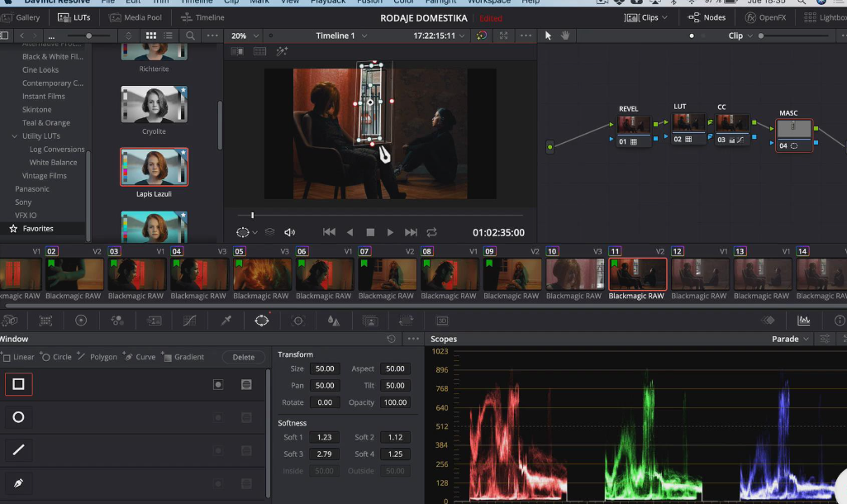847x504 pixels.
Task: Open the OpenFX panel tab
Action: tap(765, 18)
